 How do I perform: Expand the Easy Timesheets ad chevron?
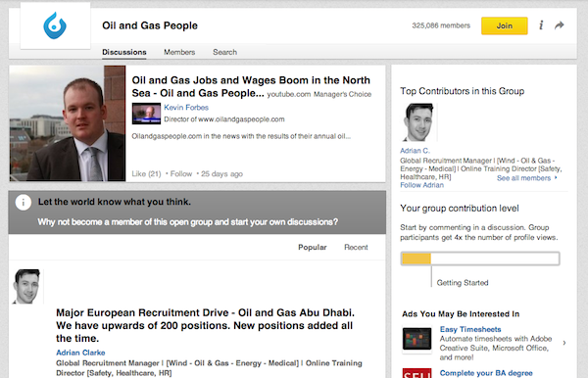pos(564,343)
